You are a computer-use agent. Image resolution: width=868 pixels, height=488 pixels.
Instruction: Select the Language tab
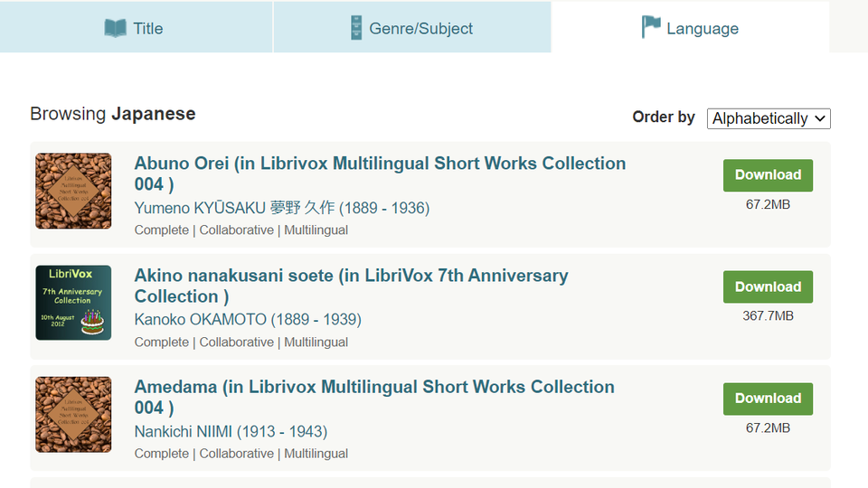(690, 27)
